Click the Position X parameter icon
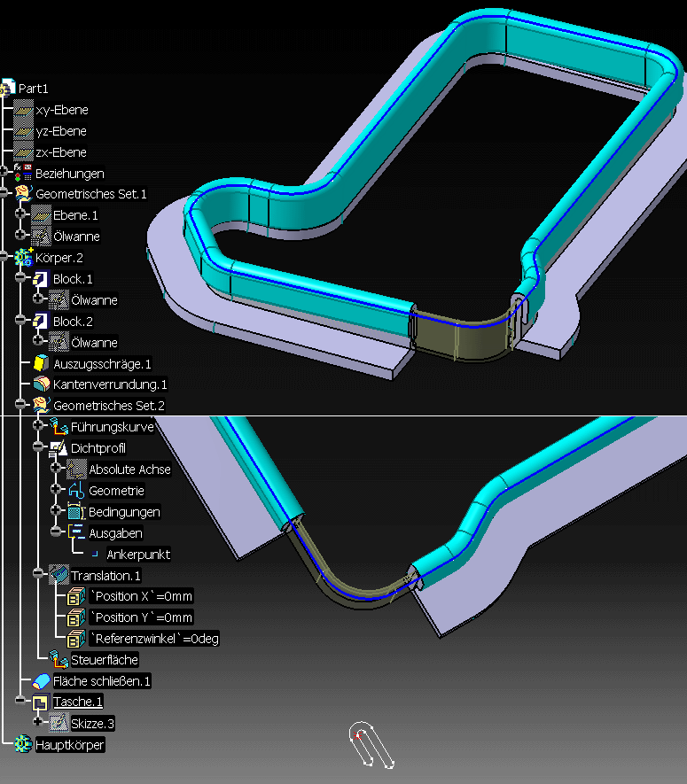 tap(75, 596)
